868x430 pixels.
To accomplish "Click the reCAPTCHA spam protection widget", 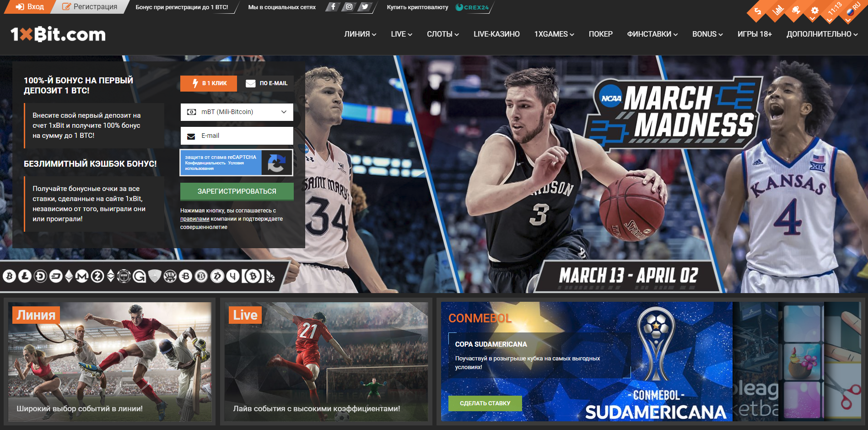I will point(236,163).
